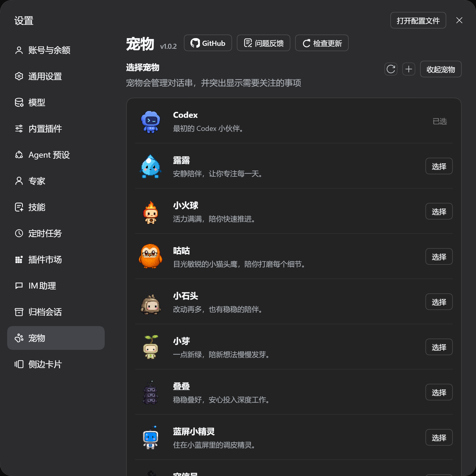
Task: Choose 小火球 with its 选择 button
Action: 439,211
